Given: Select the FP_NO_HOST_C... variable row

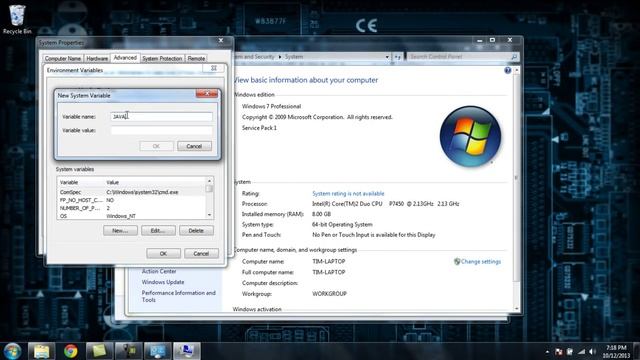Looking at the screenshot, I should coord(131,200).
